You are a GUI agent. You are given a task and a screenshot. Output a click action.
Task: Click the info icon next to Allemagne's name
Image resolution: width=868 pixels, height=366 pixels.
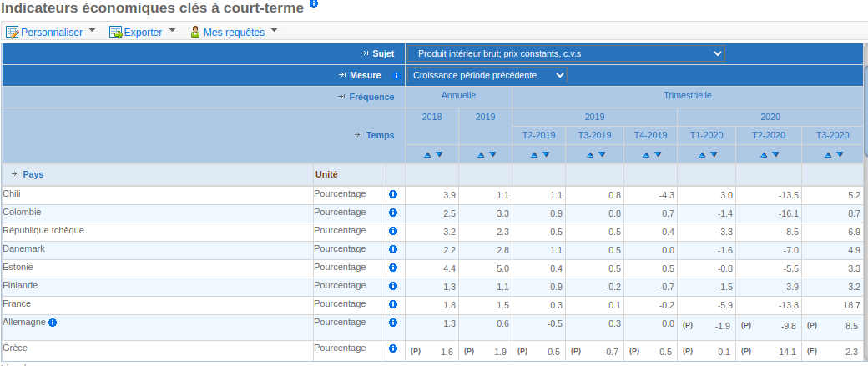coord(53,322)
